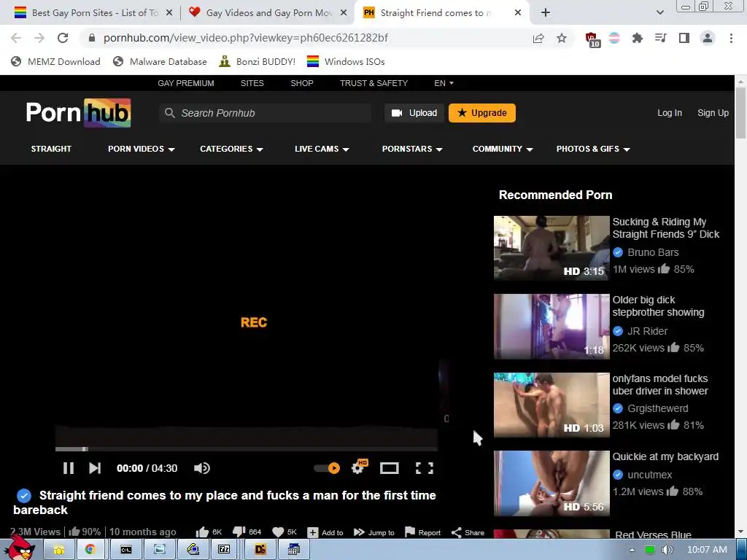Focus the Search Pornhub input field
This screenshot has width=747, height=560.
pos(266,113)
